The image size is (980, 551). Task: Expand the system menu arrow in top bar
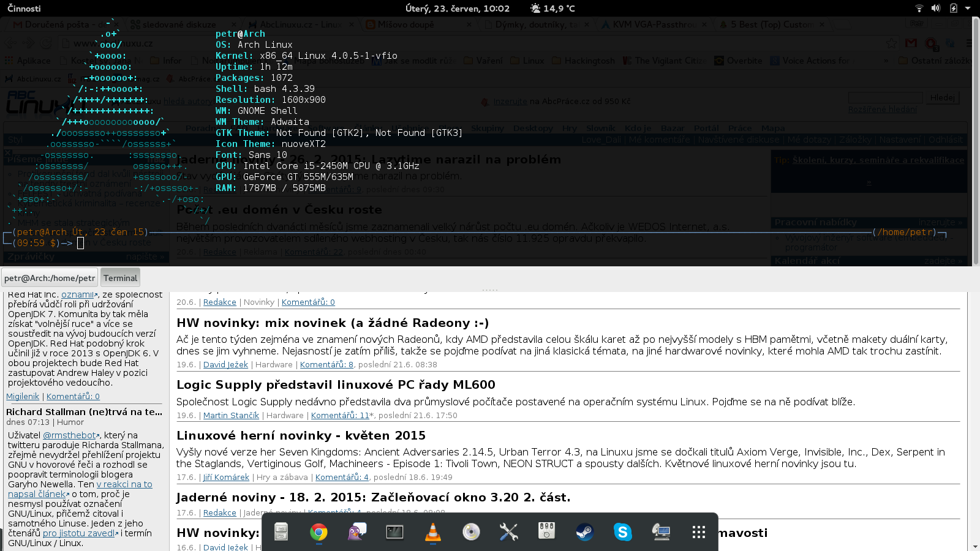coord(968,8)
